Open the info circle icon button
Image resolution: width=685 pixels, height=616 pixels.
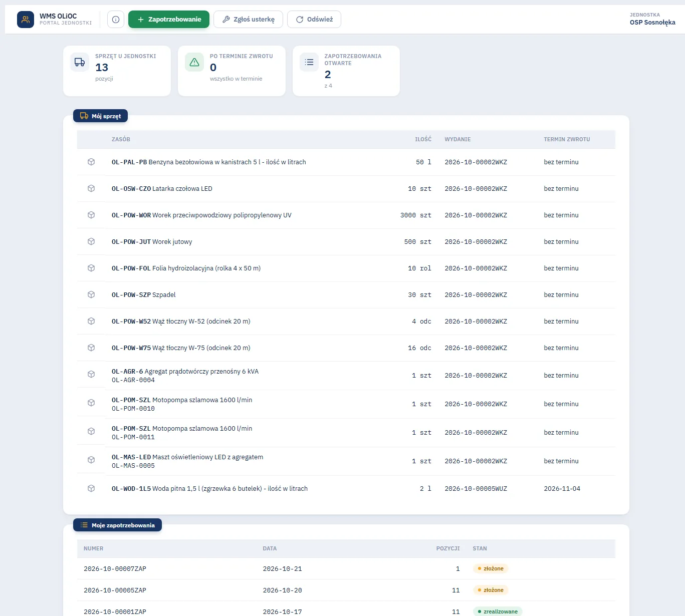pyautogui.click(x=116, y=20)
